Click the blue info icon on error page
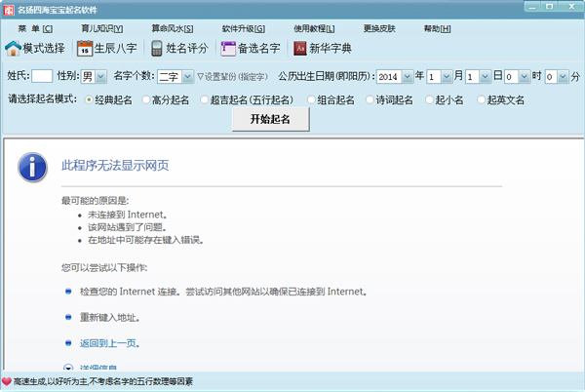The width and height of the screenshot is (585, 392). click(35, 167)
